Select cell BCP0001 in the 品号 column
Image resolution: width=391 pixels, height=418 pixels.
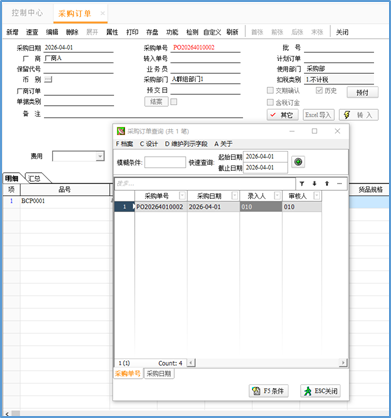pos(65,201)
